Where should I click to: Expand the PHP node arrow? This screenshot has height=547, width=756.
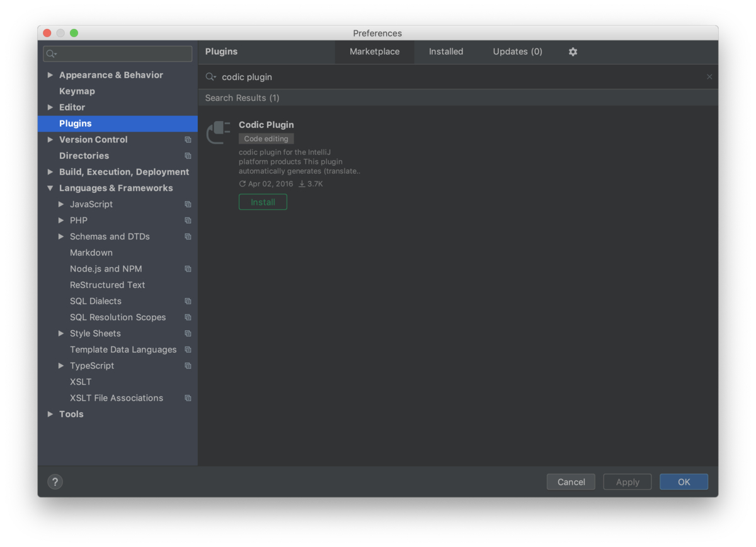click(61, 220)
